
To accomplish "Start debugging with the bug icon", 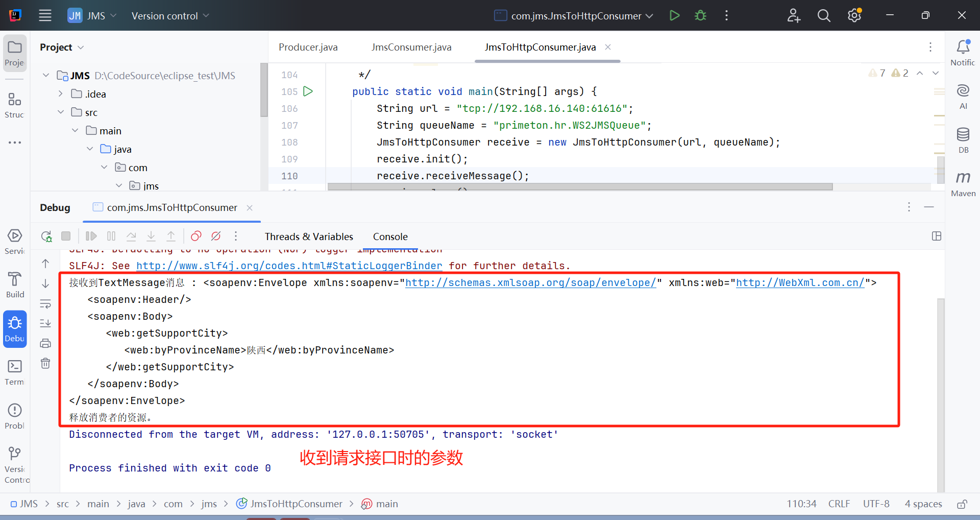I will [700, 16].
